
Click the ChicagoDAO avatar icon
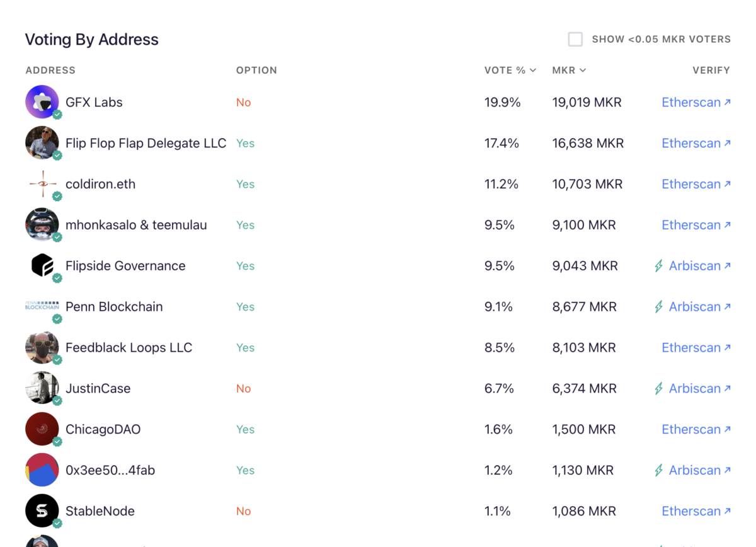coord(42,429)
